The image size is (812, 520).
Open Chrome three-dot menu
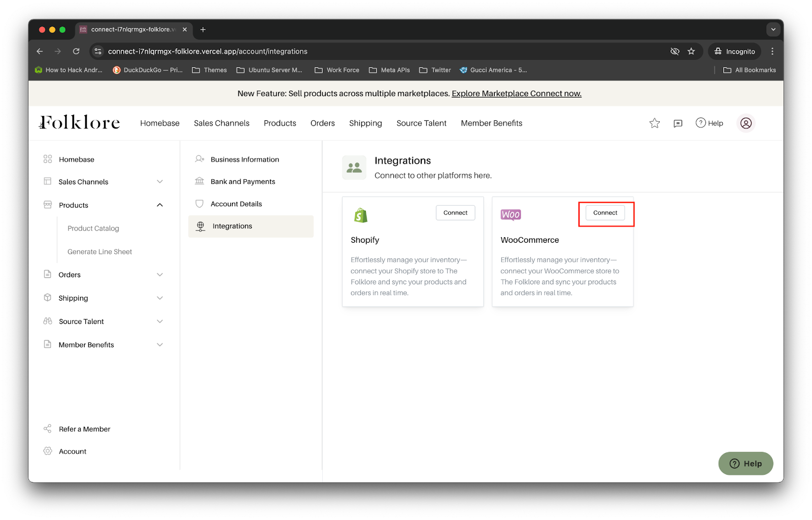tap(772, 51)
